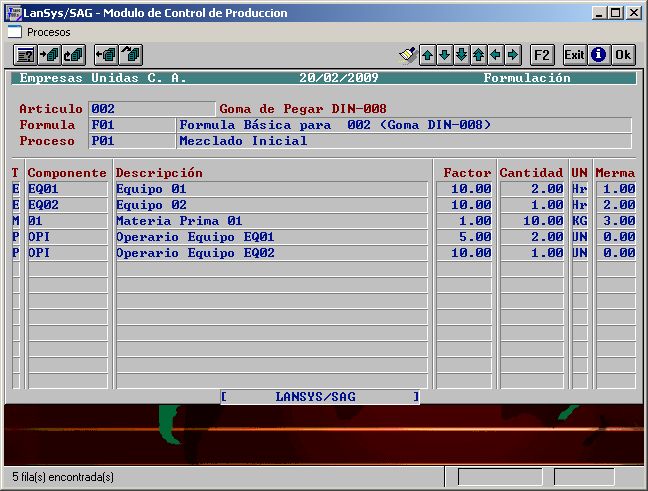Click the Proceso code field P01

tap(132, 141)
